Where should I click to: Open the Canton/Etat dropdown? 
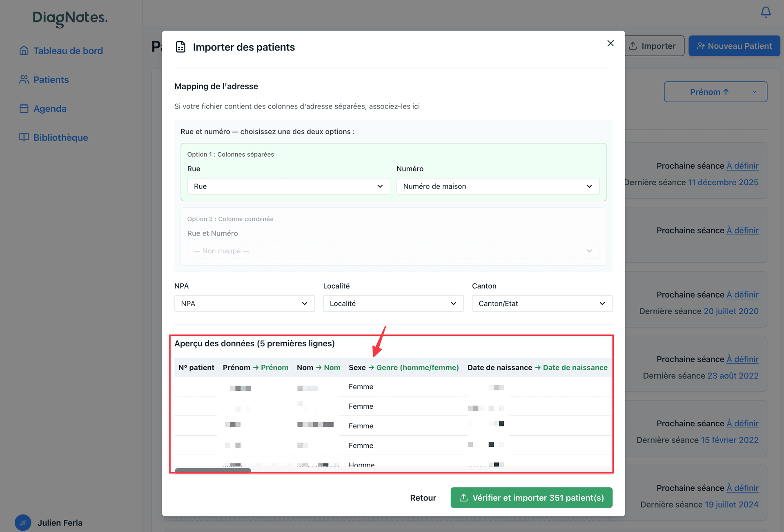point(541,303)
